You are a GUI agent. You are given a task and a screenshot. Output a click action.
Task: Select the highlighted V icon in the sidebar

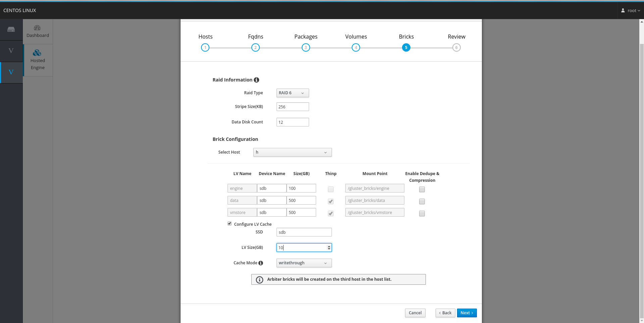click(x=11, y=72)
